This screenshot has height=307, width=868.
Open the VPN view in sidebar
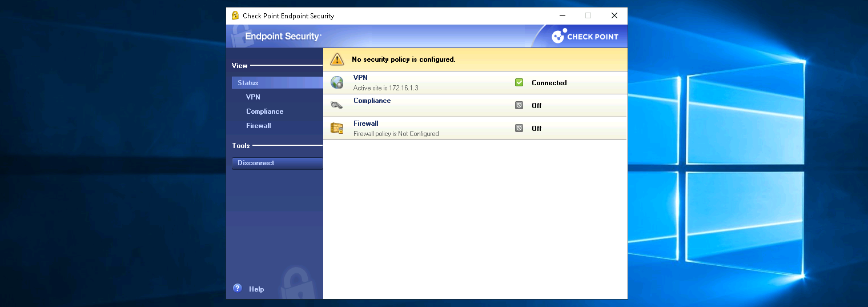pos(253,97)
